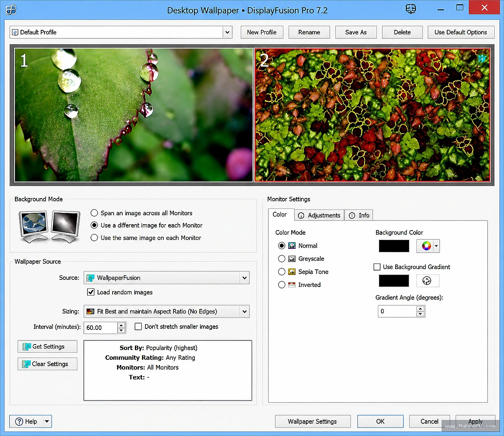This screenshot has width=504, height=436.
Task: Click the dual monitors illustration in Background Mode
Action: point(50,226)
